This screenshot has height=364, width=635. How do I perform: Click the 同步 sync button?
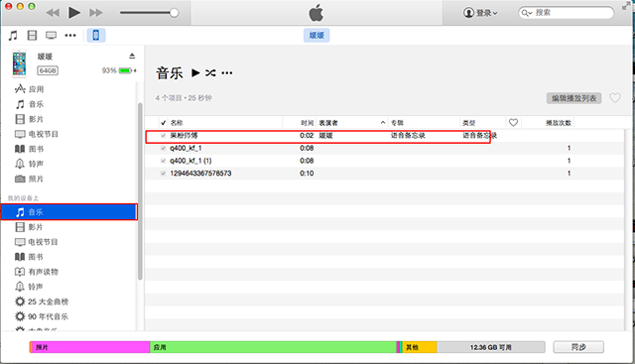(x=578, y=347)
